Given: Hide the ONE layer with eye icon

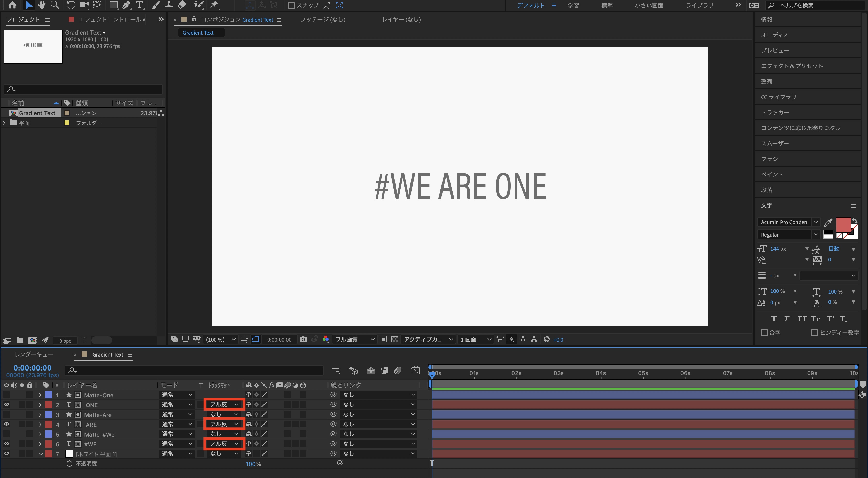Looking at the screenshot, I should coord(6,405).
